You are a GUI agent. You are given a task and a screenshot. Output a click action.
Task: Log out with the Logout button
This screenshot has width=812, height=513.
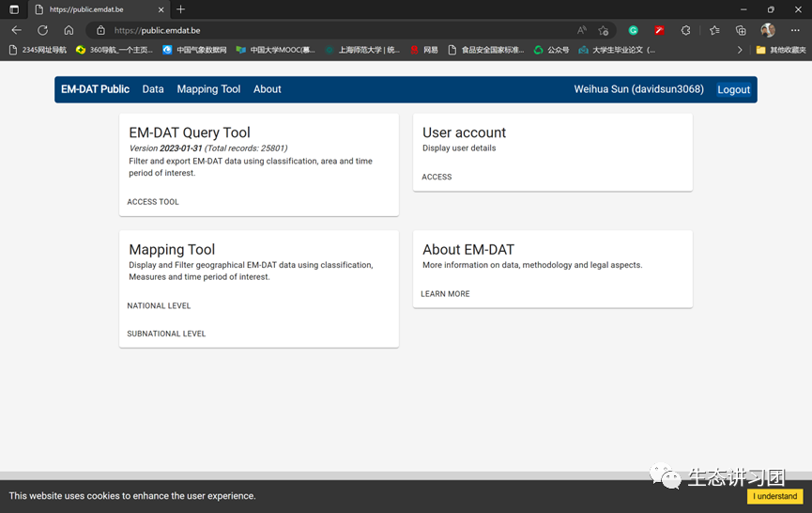click(x=733, y=89)
